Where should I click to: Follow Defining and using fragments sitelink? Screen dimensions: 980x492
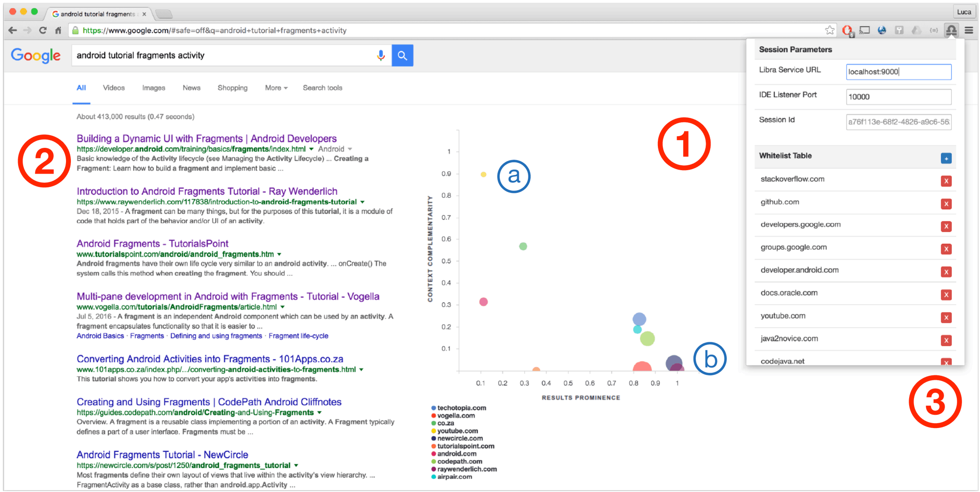click(x=216, y=336)
